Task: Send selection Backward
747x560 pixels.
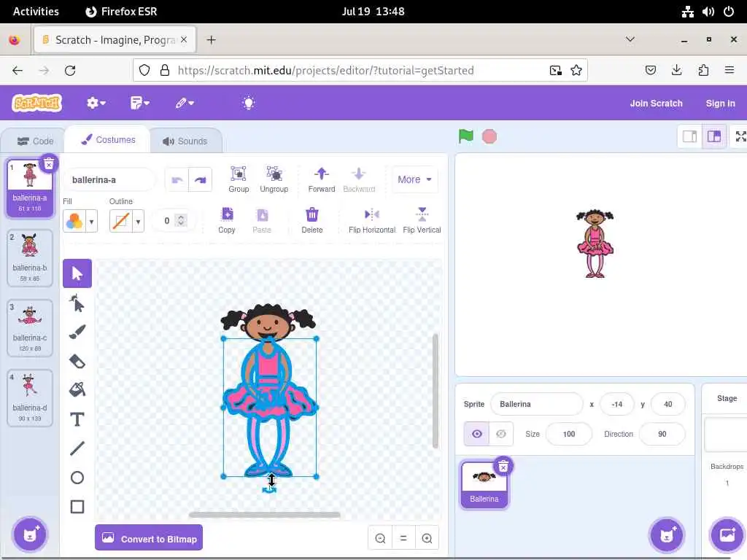Action: pos(359,179)
